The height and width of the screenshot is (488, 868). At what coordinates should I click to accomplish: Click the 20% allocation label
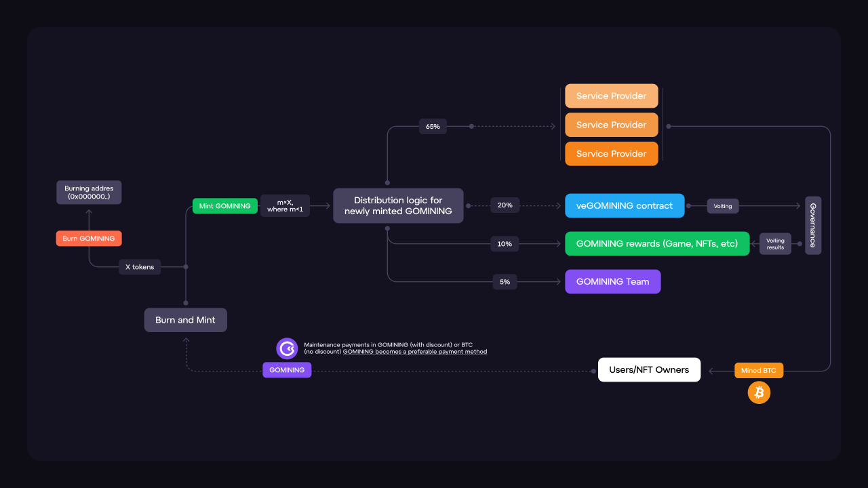click(x=505, y=205)
